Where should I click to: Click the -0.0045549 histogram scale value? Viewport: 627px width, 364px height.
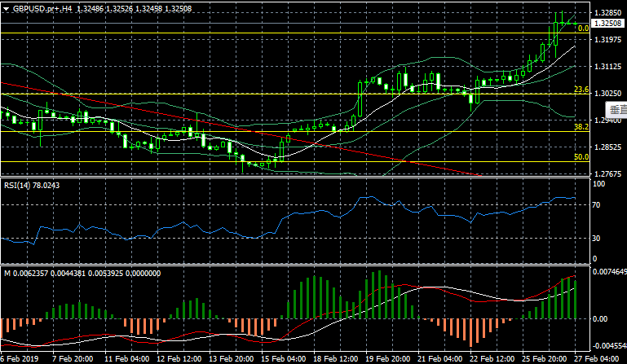click(x=609, y=345)
